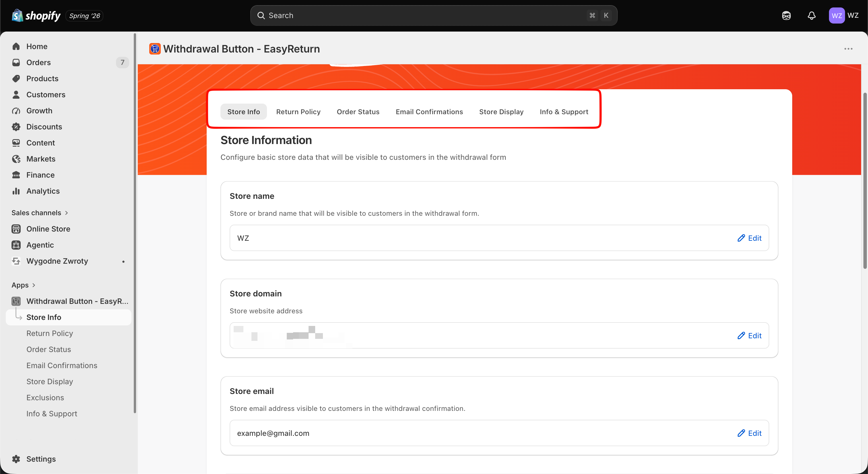Switch to the Return Policy tab
The width and height of the screenshot is (868, 474).
[x=298, y=112]
